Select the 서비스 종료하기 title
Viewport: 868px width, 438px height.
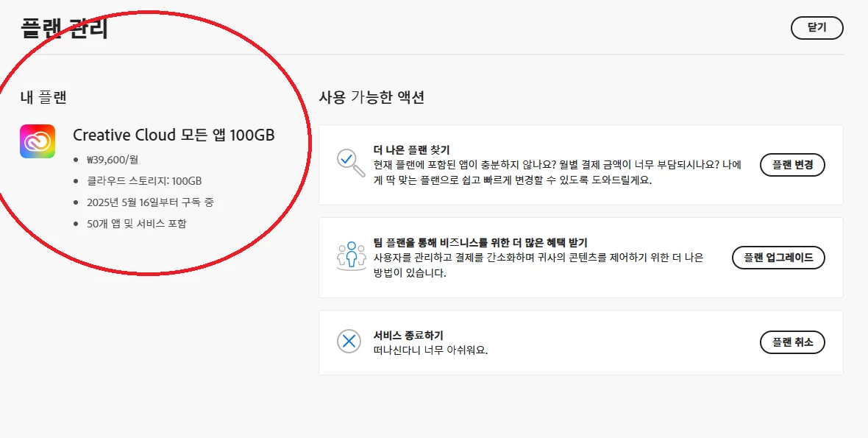point(408,336)
